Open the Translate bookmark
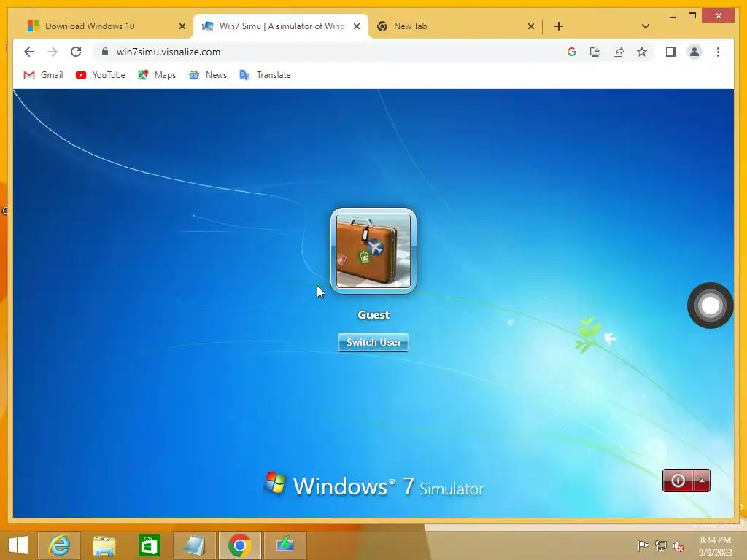 (265, 75)
